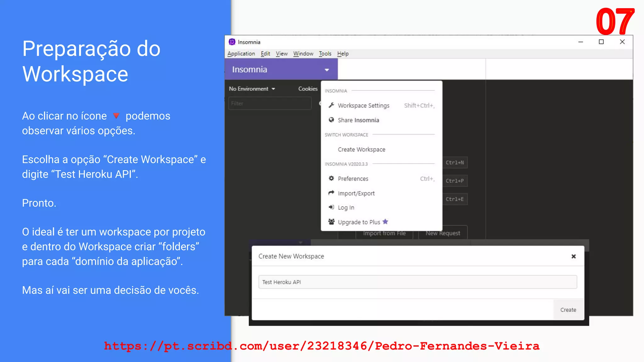This screenshot has width=644, height=362.
Task: Close the Create New Workspace dialog
Action: 574,256
